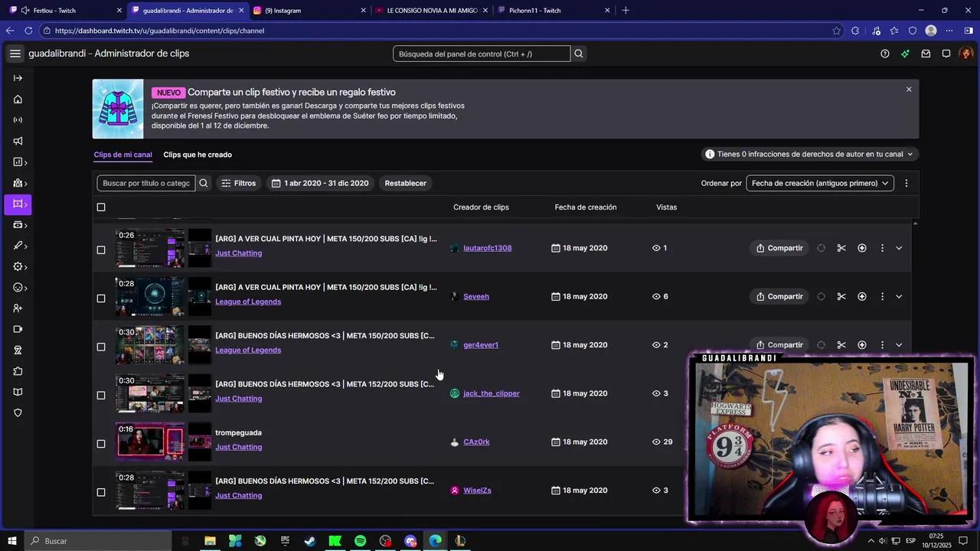Open three-dot menu for Seveeh's clip
This screenshot has width=980, height=551.
click(882, 296)
